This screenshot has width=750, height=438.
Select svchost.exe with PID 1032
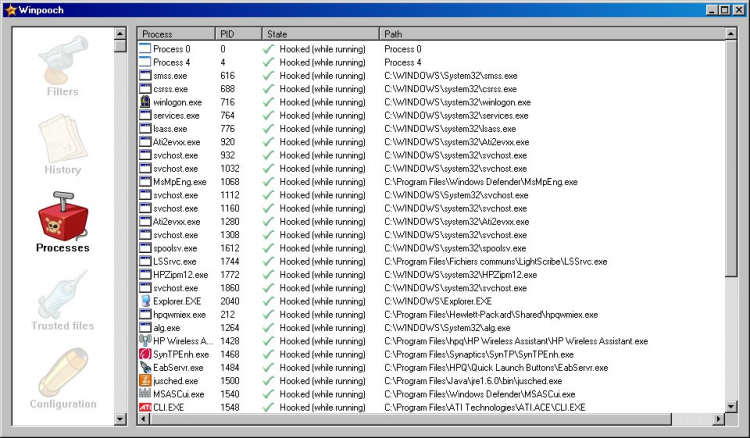pos(176,168)
